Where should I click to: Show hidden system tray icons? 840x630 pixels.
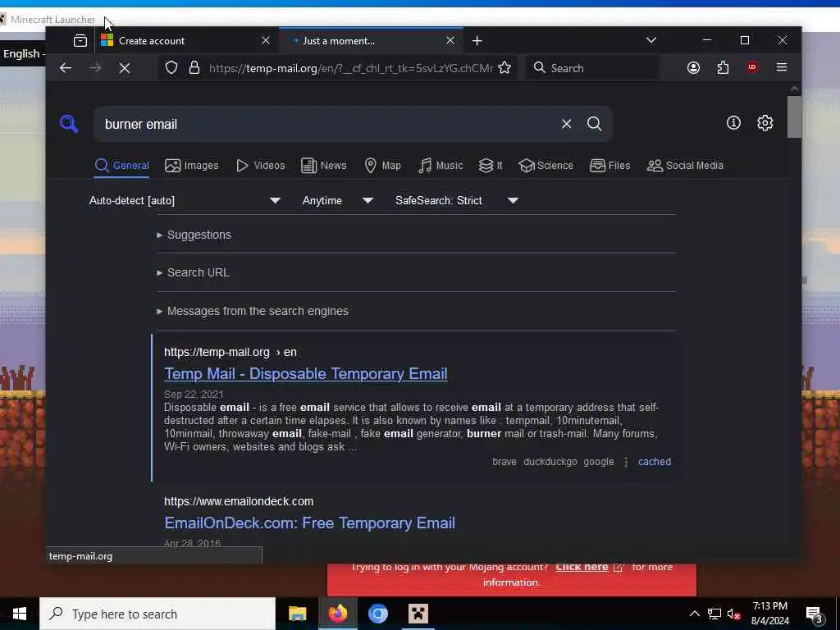(694, 614)
